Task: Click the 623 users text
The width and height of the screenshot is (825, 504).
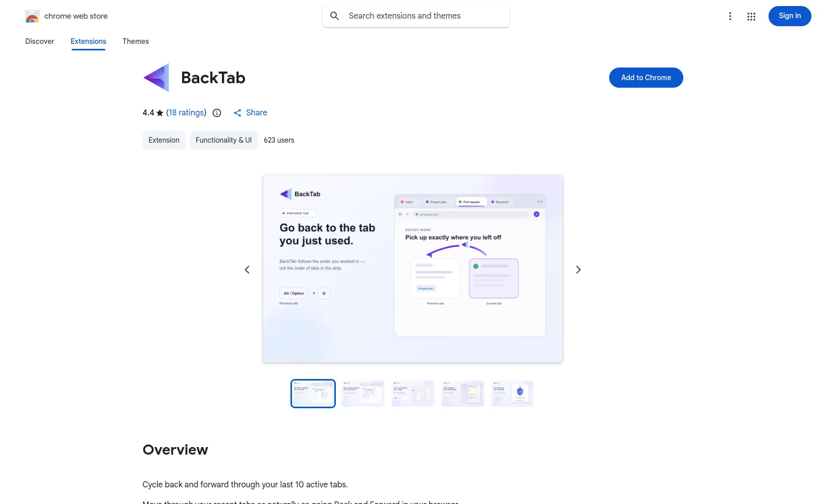Action: click(279, 140)
